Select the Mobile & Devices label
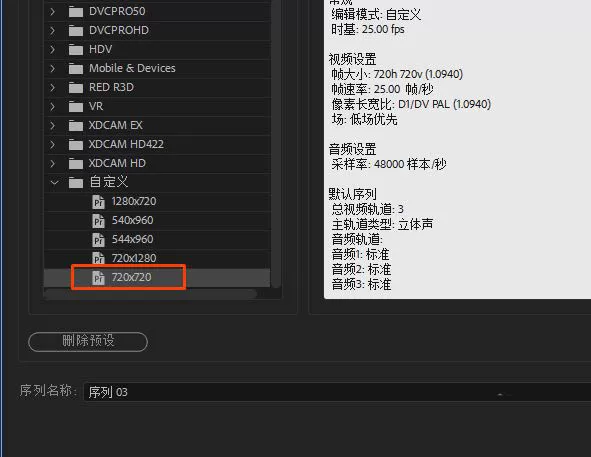 (132, 68)
